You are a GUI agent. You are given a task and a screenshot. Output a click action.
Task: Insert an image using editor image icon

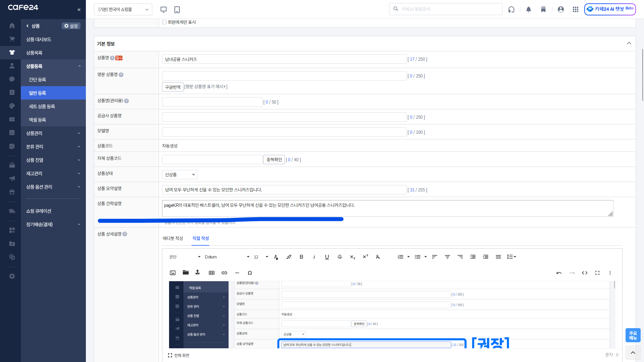pyautogui.click(x=173, y=273)
